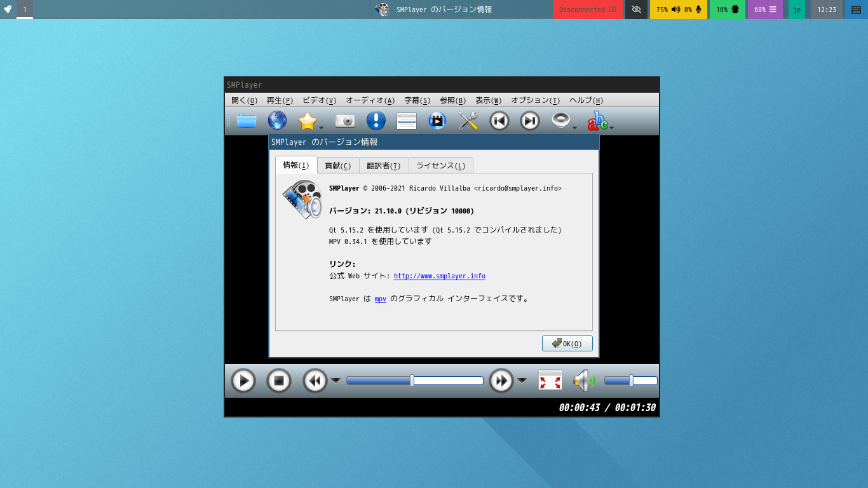The height and width of the screenshot is (488, 868).
Task: Take a screenshot with the camera icon
Action: point(345,121)
